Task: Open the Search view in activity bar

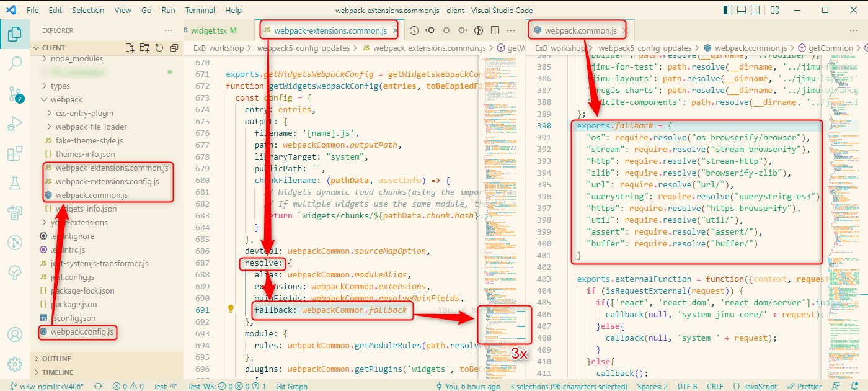Action: tap(15, 64)
